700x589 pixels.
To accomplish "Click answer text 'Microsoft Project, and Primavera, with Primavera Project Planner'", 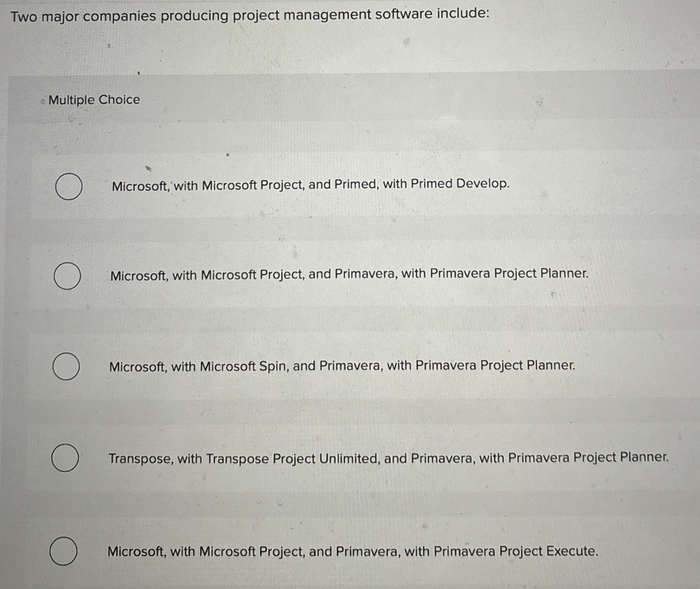I will [350, 275].
